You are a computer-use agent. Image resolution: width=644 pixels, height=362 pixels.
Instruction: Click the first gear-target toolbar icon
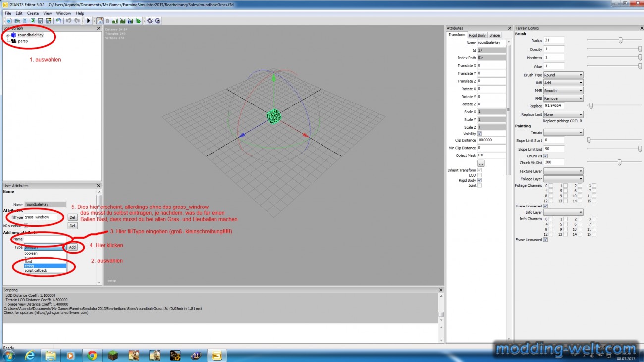150,21
